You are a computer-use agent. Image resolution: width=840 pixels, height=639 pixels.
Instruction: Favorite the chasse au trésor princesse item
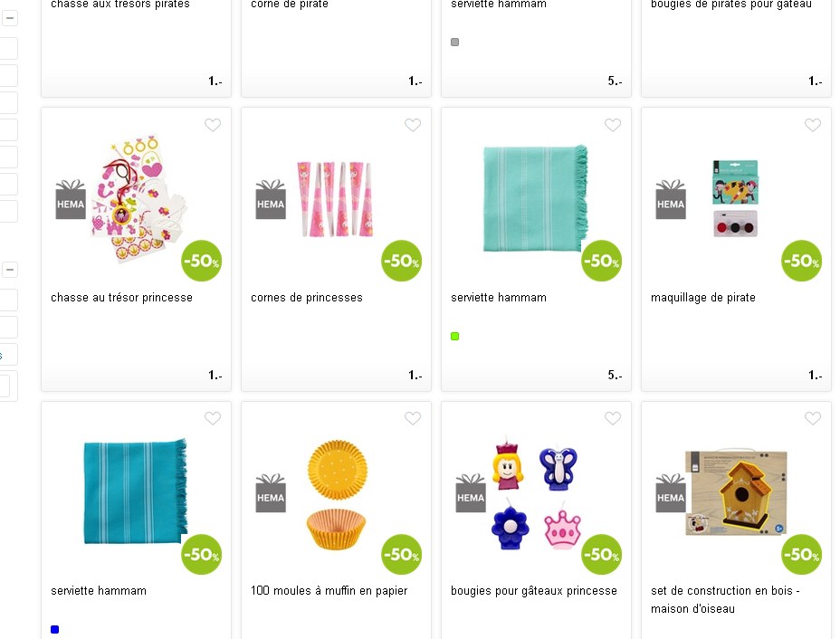click(x=213, y=125)
